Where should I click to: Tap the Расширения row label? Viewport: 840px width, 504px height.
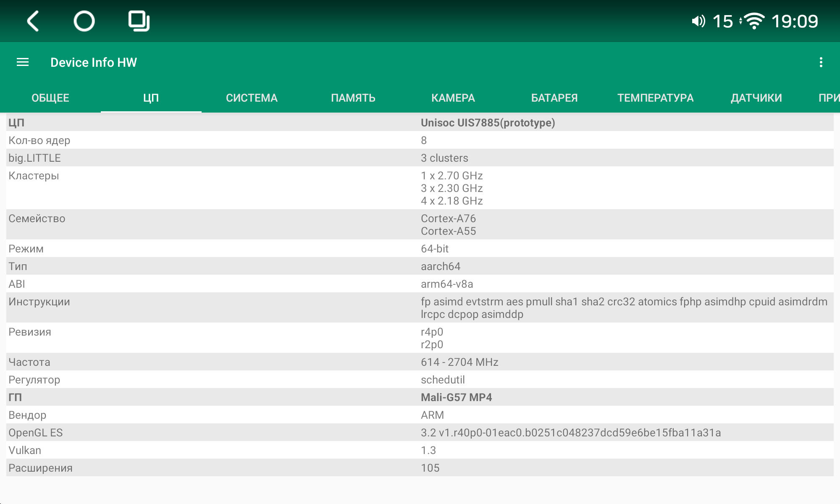coord(40,468)
